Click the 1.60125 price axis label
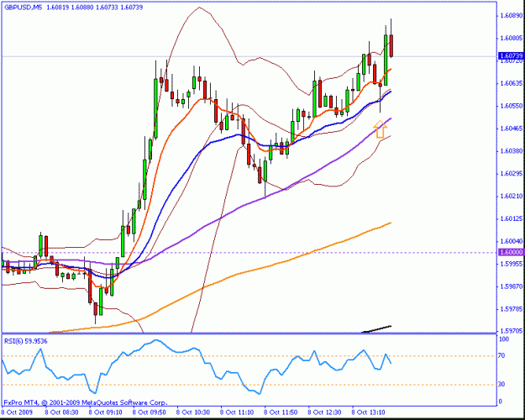Image resolution: width=525 pixels, height=420 pixels. (x=511, y=218)
